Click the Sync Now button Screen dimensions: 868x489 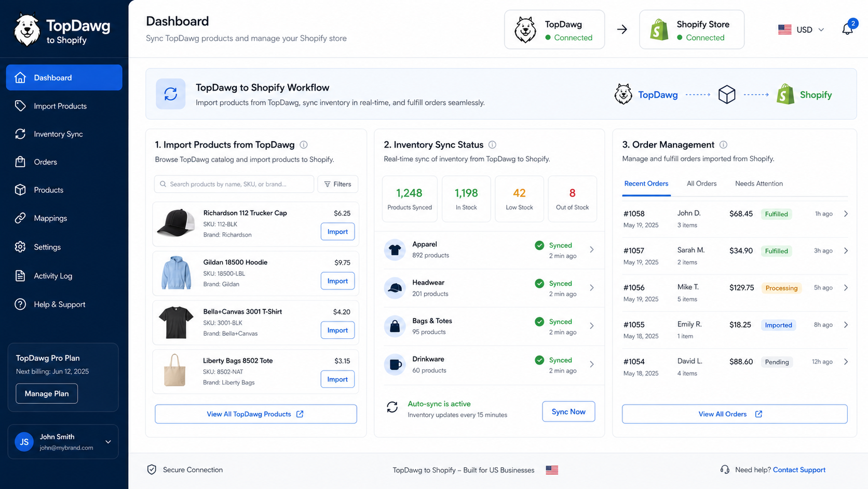[x=568, y=412]
